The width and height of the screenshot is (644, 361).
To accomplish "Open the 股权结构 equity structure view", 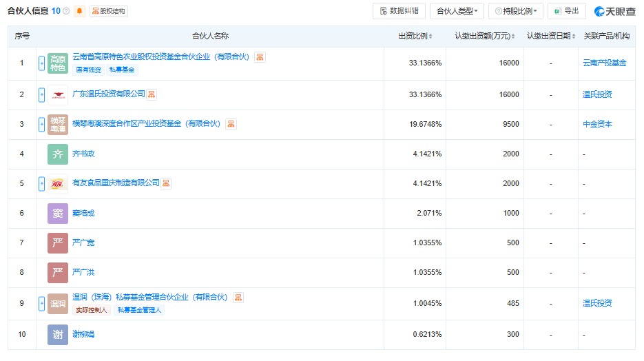I will tap(109, 11).
